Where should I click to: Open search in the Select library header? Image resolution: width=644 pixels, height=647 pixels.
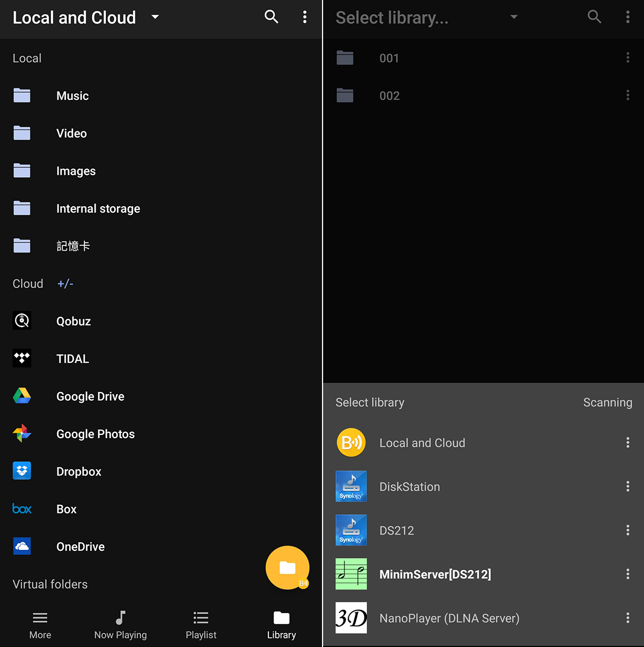[595, 17]
